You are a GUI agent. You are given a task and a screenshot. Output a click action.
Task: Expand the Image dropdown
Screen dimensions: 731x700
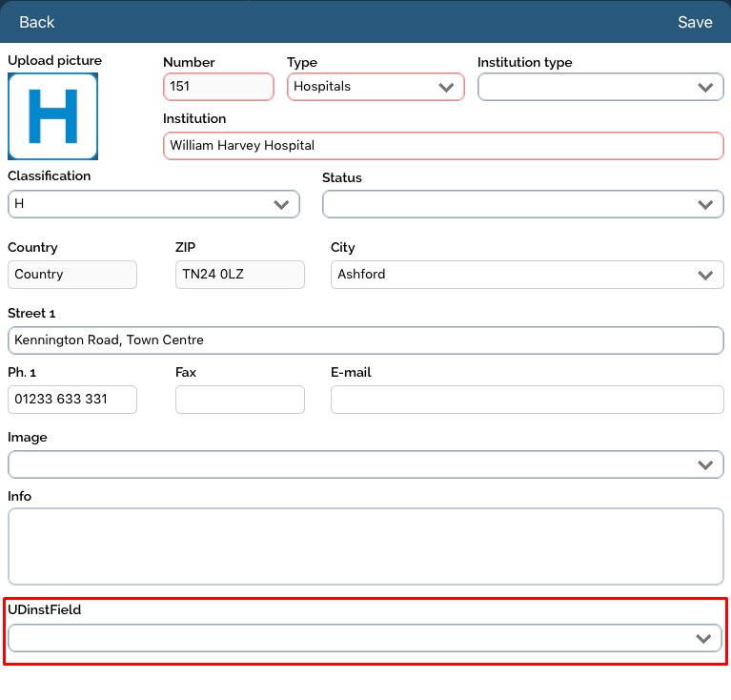point(365,464)
